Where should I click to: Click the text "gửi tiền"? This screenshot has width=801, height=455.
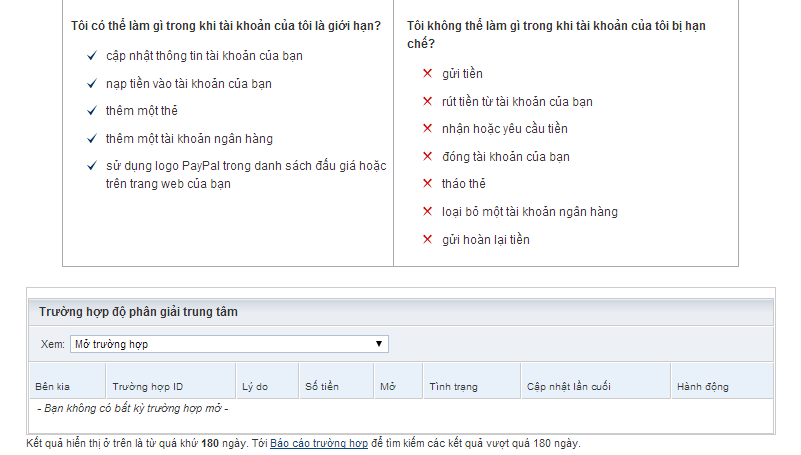[462, 74]
